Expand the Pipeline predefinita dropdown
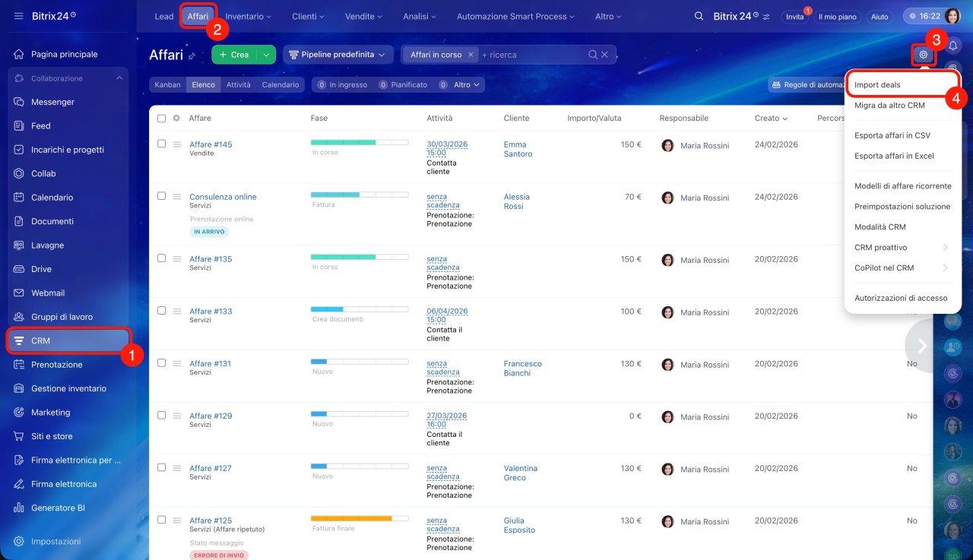Viewport: 973px width, 560px height. tap(338, 55)
